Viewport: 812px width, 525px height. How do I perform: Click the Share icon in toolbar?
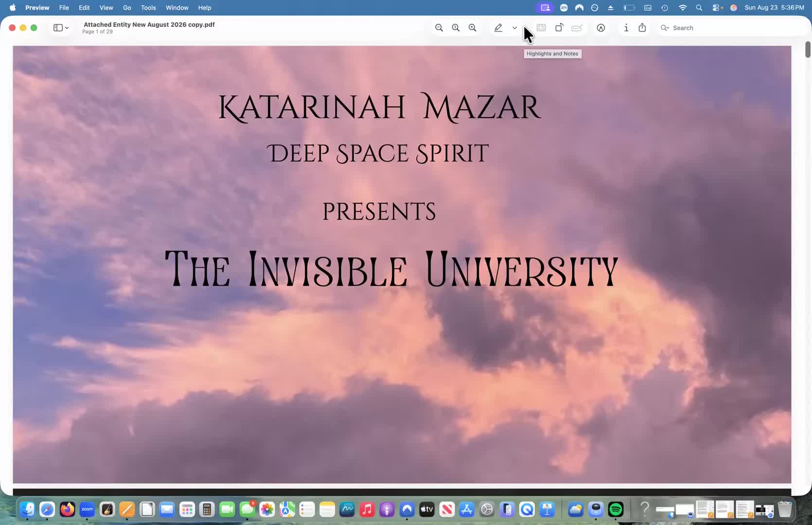[642, 28]
